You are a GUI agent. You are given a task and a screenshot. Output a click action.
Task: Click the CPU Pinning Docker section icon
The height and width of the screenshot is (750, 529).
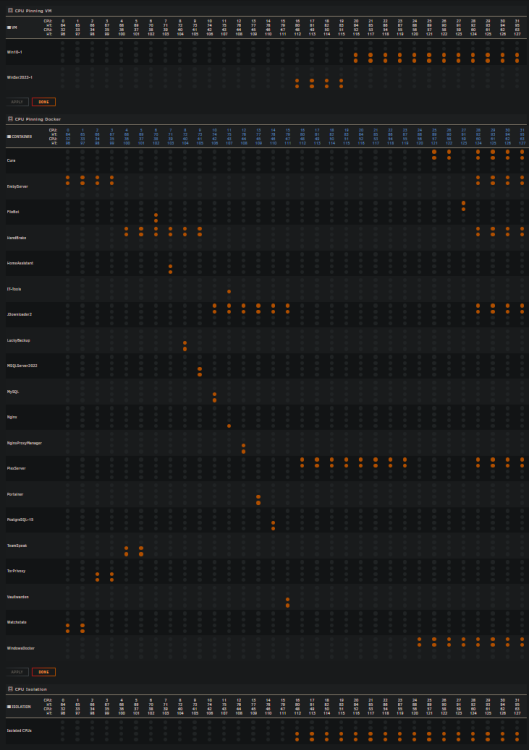pyautogui.click(x=10, y=119)
